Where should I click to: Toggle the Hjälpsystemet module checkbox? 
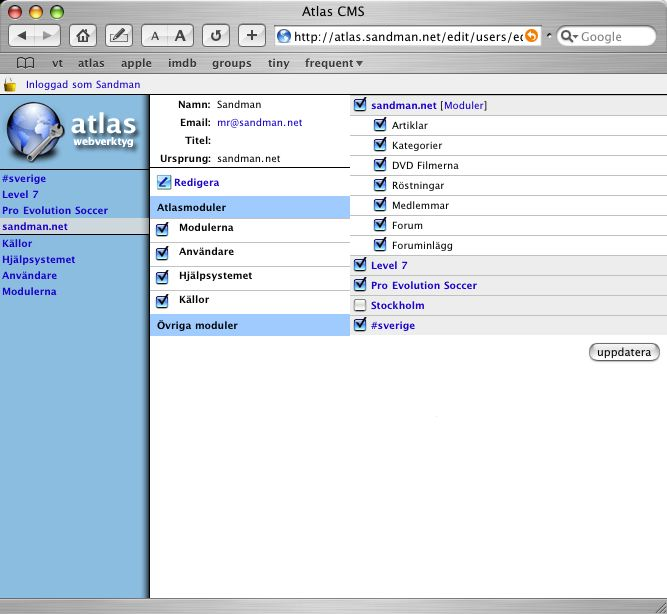pos(162,276)
